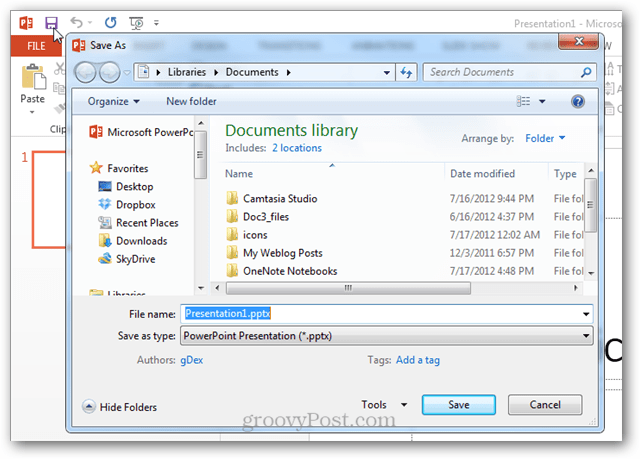640x459 pixels.
Task: Open Customize Quick Access Toolbar arrow
Action: [156, 23]
